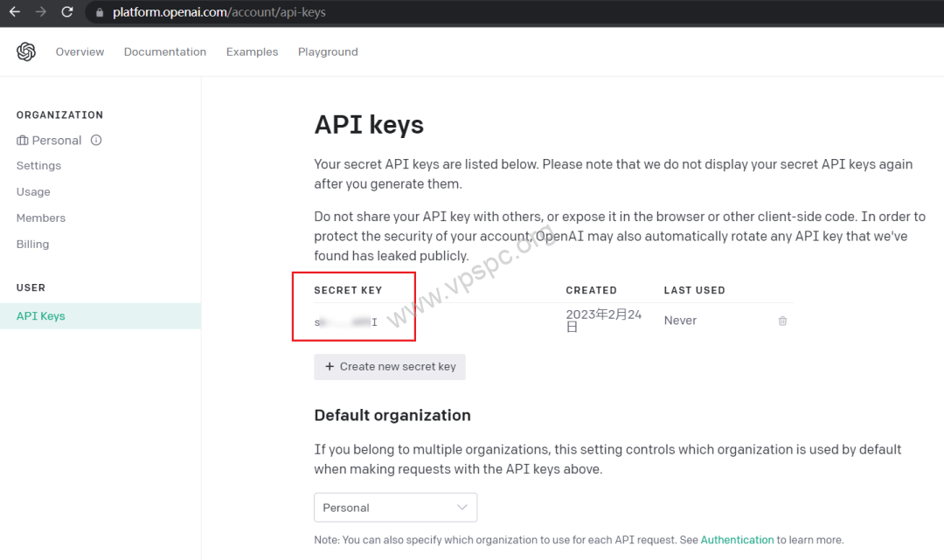Open the Overview tab
Screen dimensions: 944x560
pos(80,52)
